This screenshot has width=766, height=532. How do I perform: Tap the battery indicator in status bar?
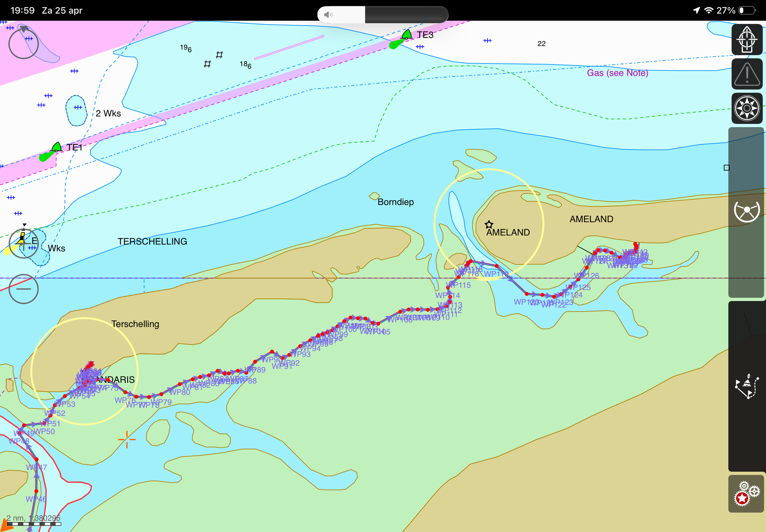[747, 10]
